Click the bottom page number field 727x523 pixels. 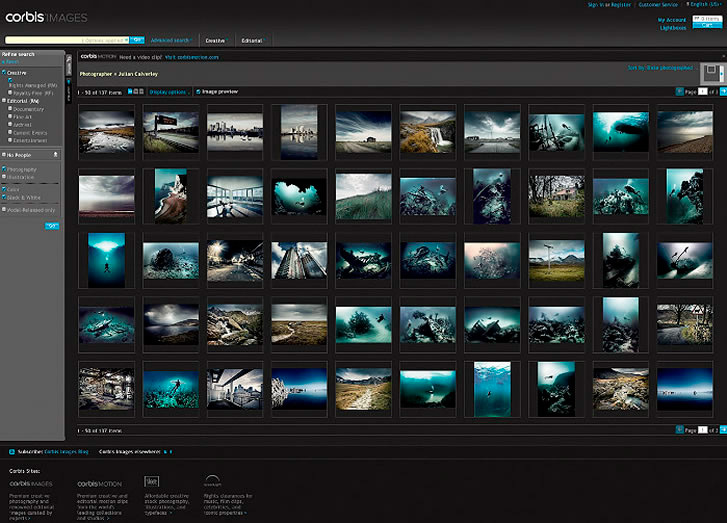[x=702, y=430]
